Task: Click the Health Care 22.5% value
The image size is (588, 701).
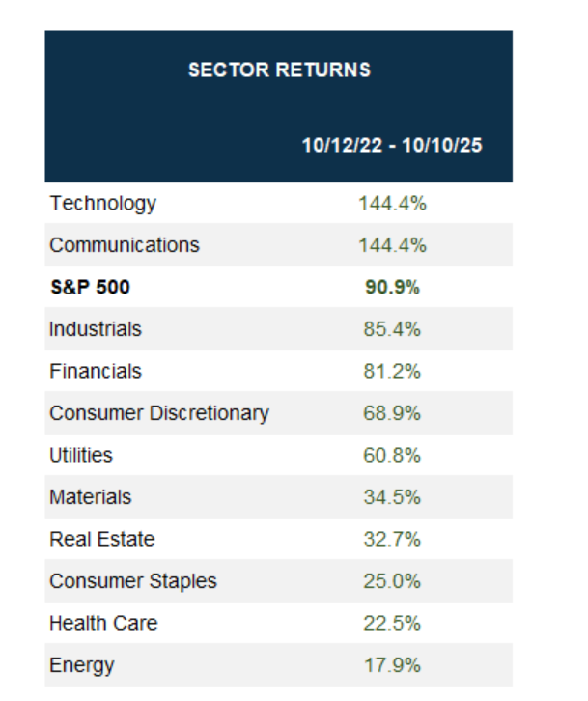Action: 392,623
